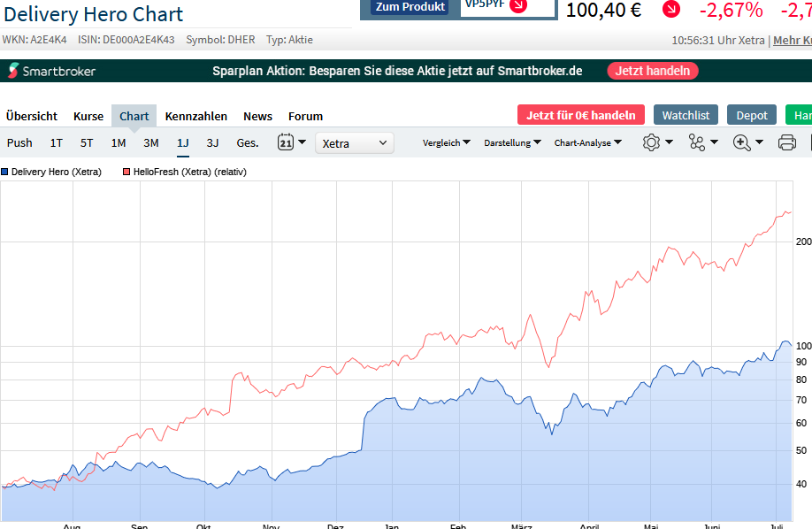This screenshot has height=529, width=812.
Task: Open the Vergleich dropdown
Action: [447, 142]
